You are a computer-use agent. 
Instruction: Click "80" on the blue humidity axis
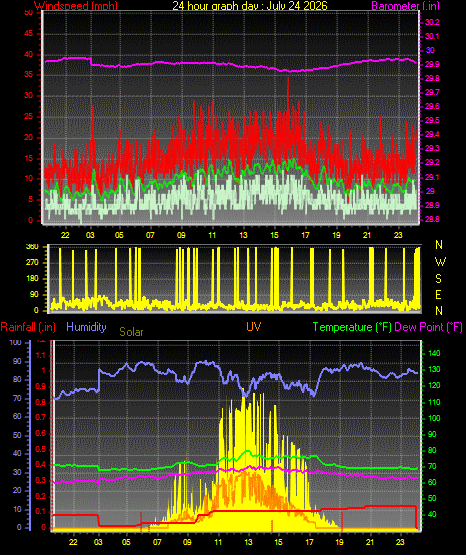click(x=17, y=379)
